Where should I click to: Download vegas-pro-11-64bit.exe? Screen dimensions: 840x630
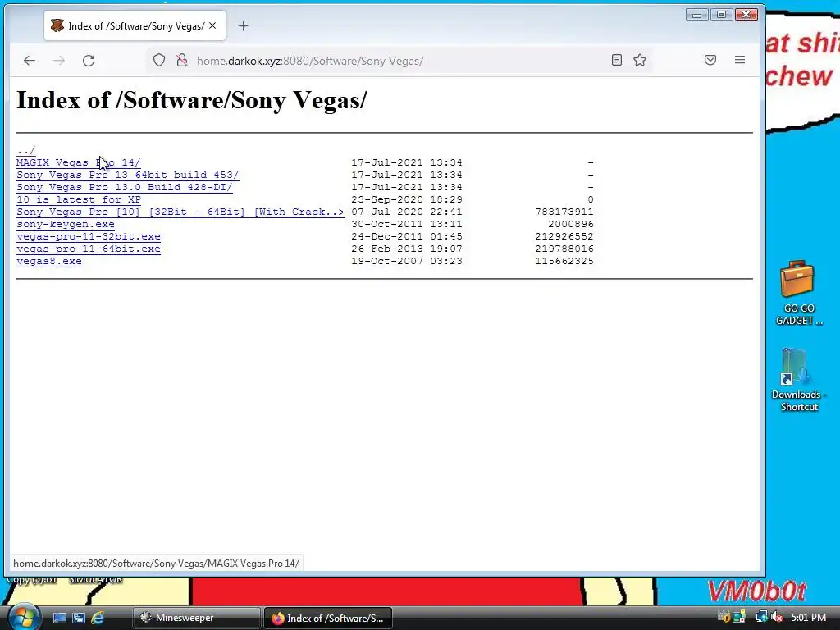(89, 249)
